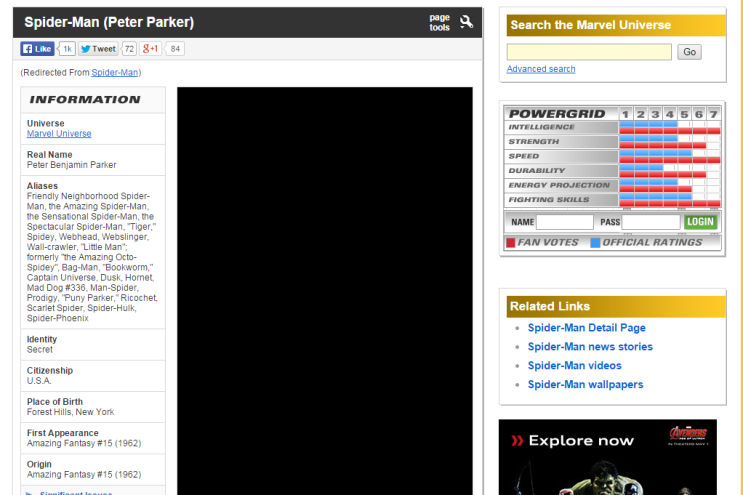Open the Advanced search link
Screen dimensions: 743x495
tap(541, 69)
